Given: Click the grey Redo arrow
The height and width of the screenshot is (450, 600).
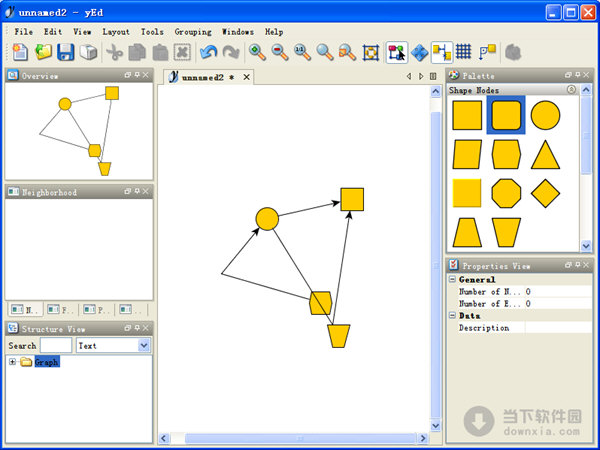Looking at the screenshot, I should (231, 52).
